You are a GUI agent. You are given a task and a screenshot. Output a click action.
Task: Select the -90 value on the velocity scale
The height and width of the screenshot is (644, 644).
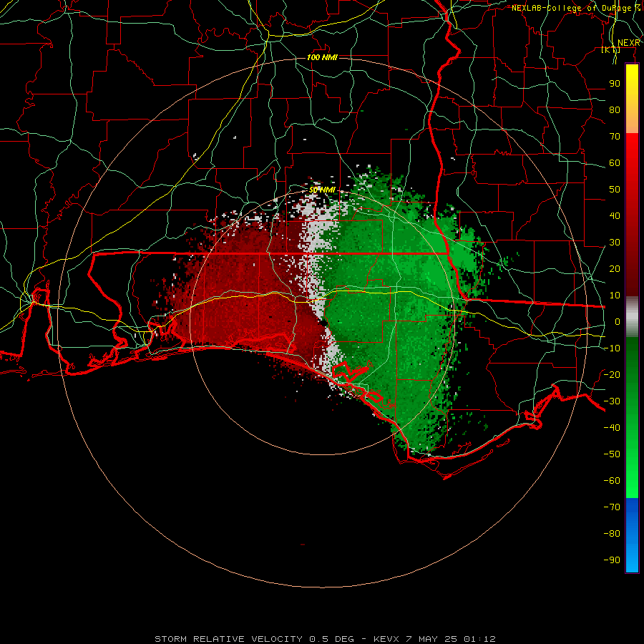[x=612, y=560]
